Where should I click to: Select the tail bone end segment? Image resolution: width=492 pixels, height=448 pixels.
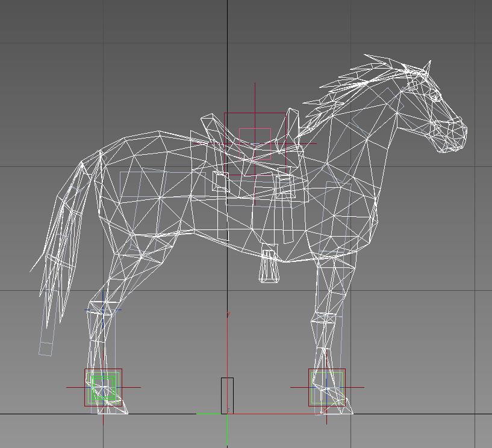(x=46, y=347)
